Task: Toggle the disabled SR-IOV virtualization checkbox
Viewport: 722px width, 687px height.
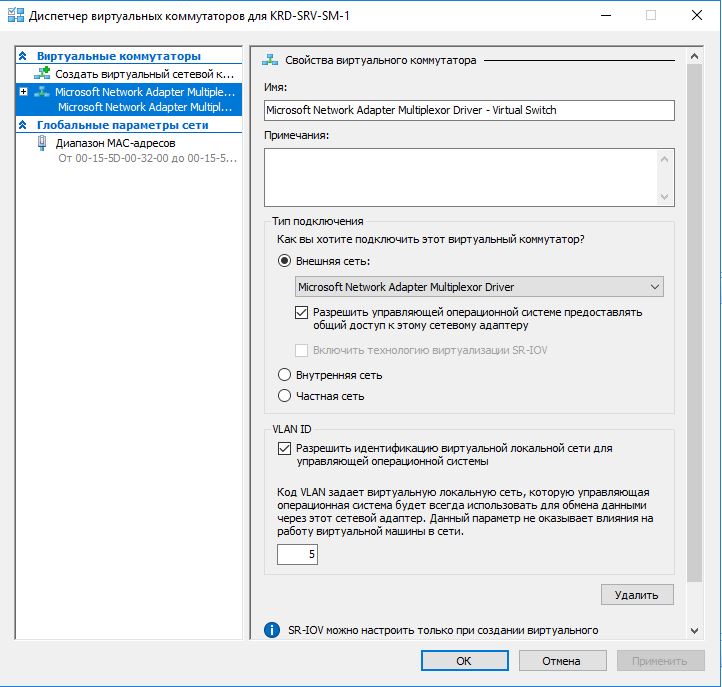Action: [301, 350]
